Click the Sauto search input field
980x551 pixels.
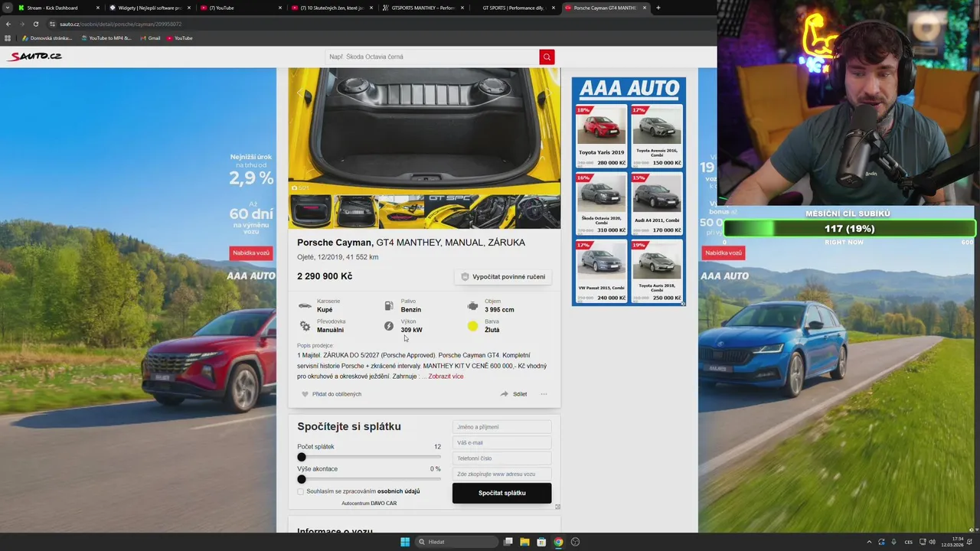click(x=432, y=57)
